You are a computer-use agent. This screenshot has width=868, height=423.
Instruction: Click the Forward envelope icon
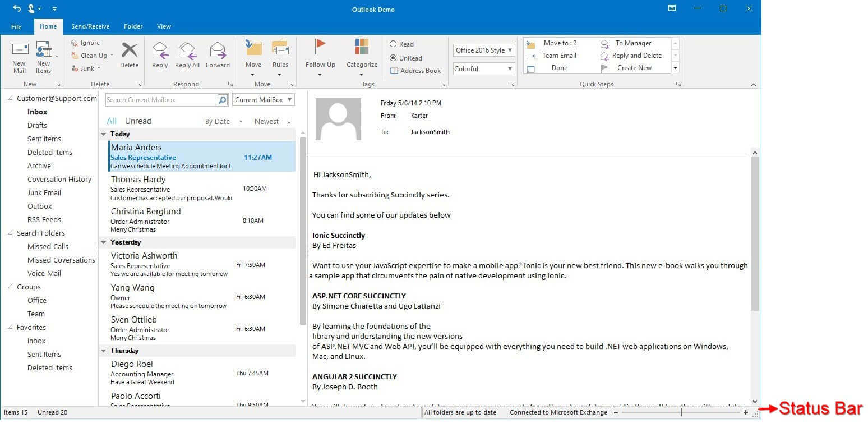218,50
